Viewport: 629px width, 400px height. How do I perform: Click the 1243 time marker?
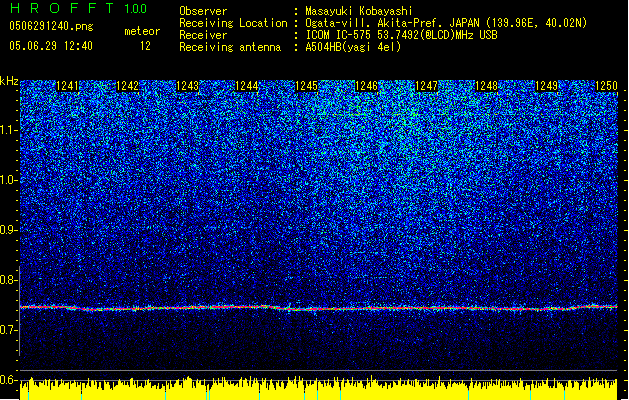pos(187,86)
